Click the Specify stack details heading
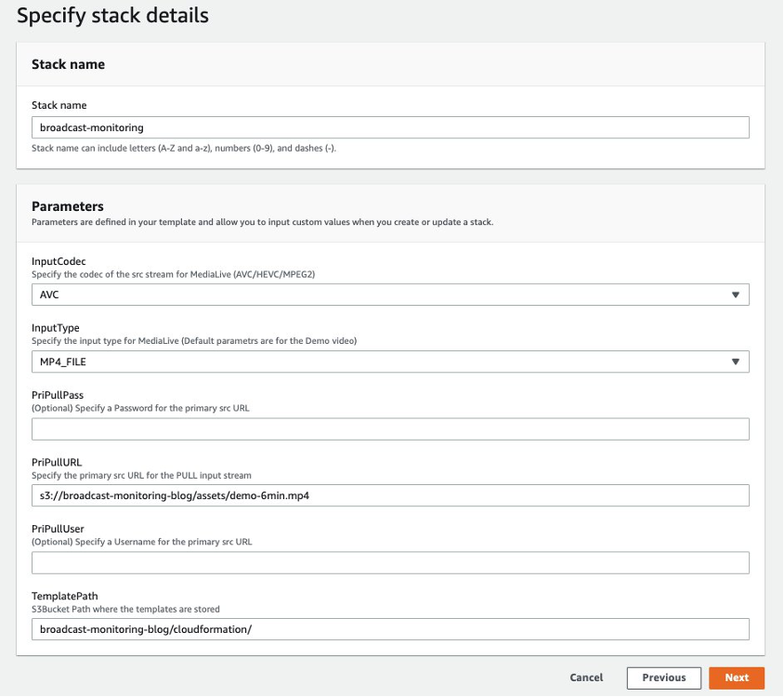The width and height of the screenshot is (784, 697). (111, 15)
